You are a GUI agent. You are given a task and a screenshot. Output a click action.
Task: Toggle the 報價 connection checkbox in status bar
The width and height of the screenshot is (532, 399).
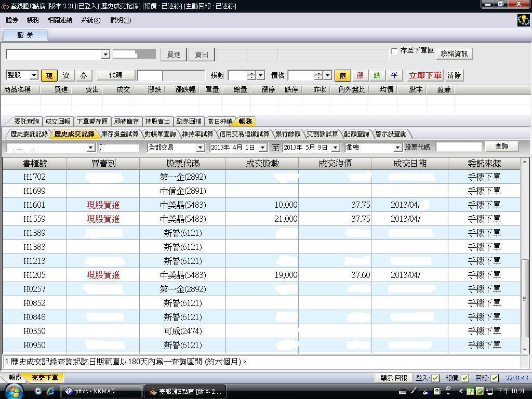tap(464, 378)
